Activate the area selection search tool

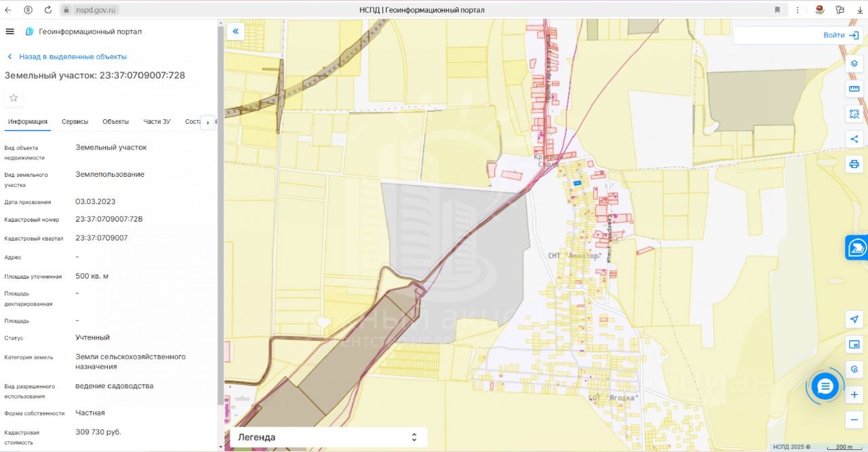tap(854, 114)
